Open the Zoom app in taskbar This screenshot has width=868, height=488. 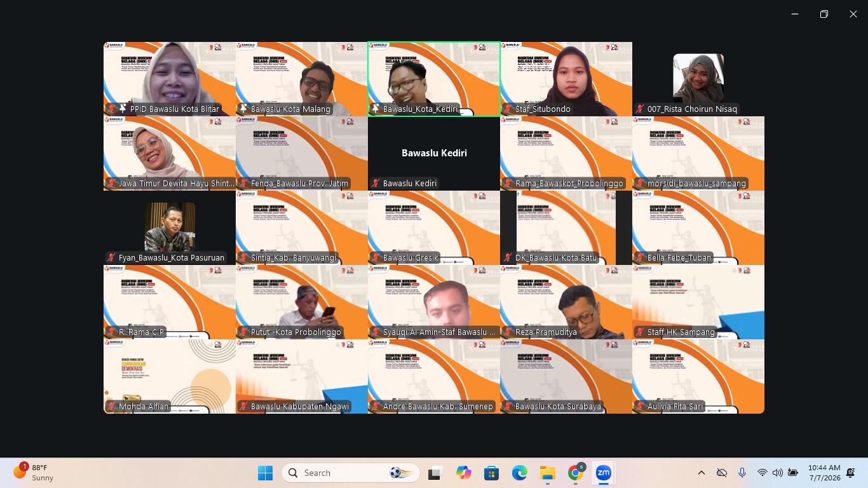[603, 473]
